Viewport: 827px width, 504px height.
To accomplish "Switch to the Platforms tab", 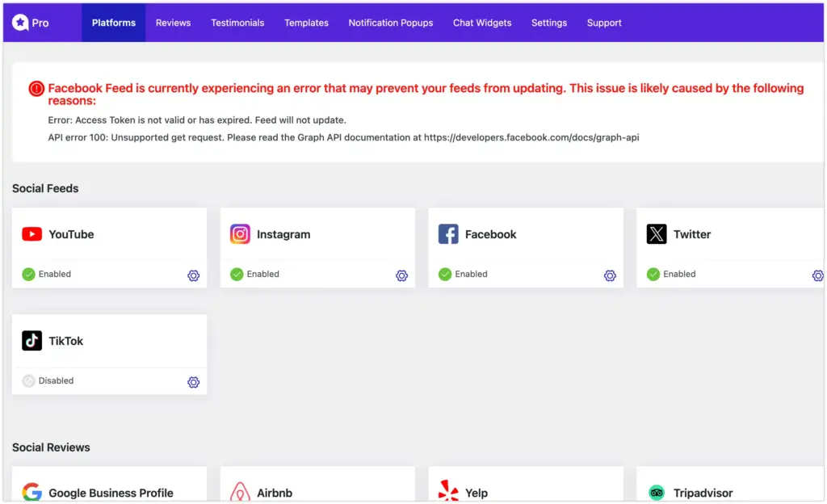I will point(113,23).
